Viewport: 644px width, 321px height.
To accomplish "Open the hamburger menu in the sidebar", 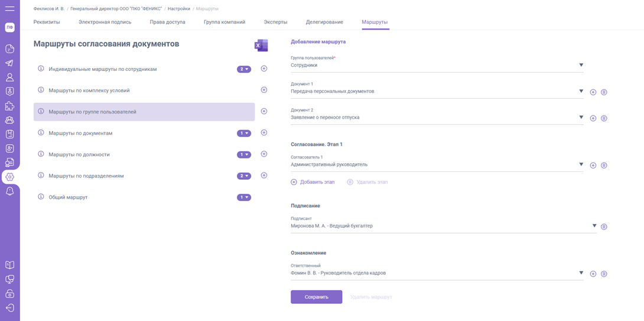I will click(x=9, y=8).
